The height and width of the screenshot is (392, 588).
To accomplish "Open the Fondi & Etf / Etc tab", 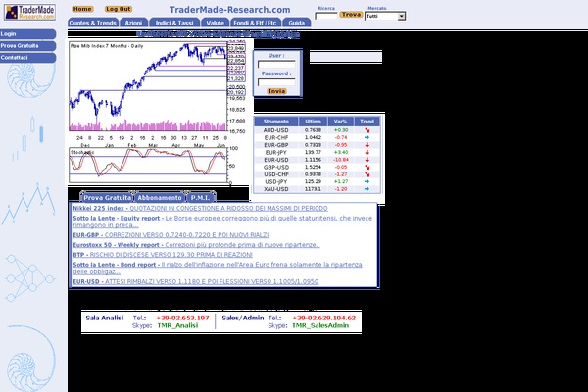I will tap(256, 23).
